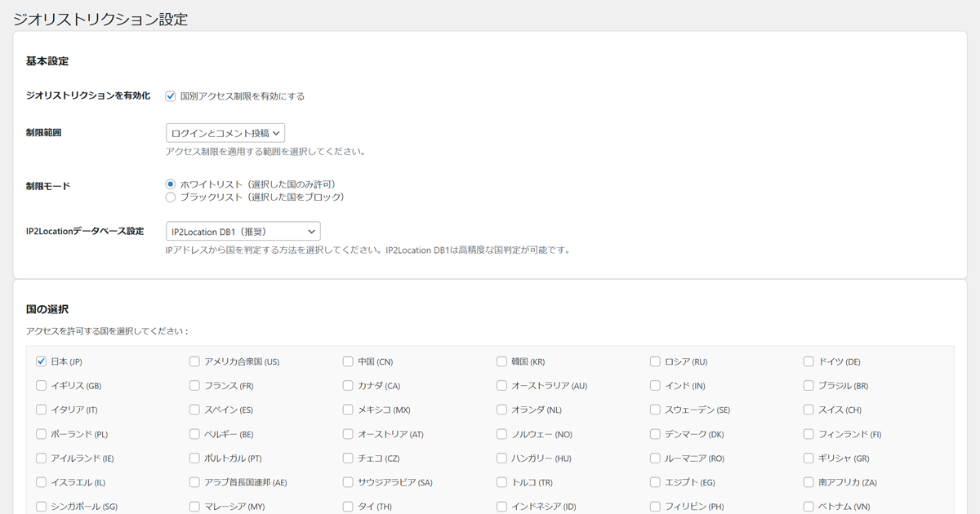Select the ブラックリスト radio button
The image size is (980, 514).
click(171, 197)
